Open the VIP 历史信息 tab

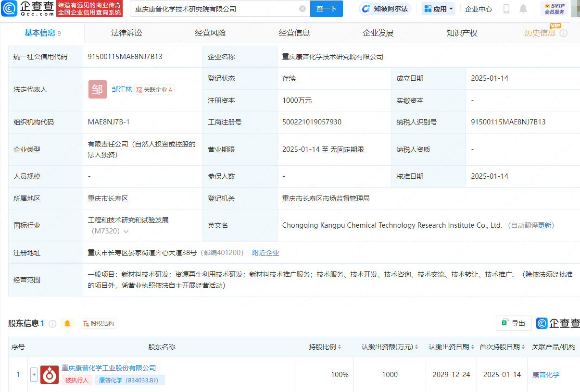click(x=540, y=33)
